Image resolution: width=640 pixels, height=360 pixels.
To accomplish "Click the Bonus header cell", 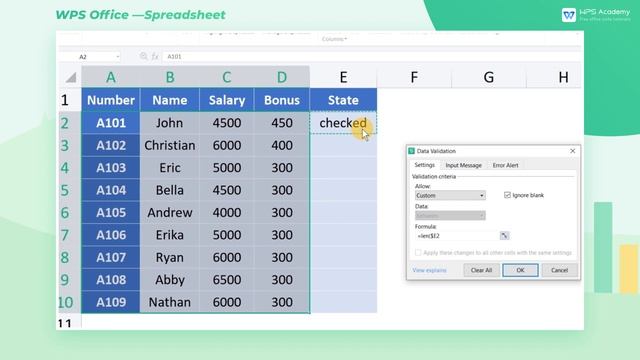I will (282, 100).
